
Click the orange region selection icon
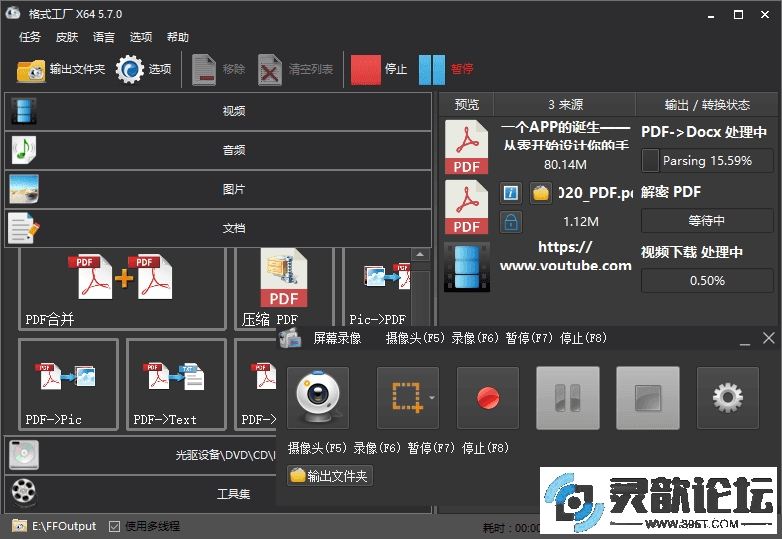[x=406, y=397]
